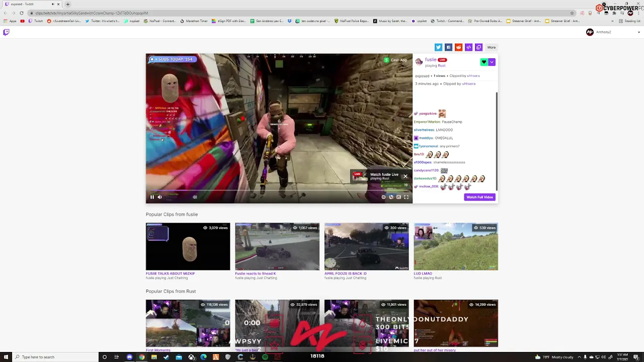644x362 pixels.
Task: Open Discord from the taskbar
Action: (129, 357)
